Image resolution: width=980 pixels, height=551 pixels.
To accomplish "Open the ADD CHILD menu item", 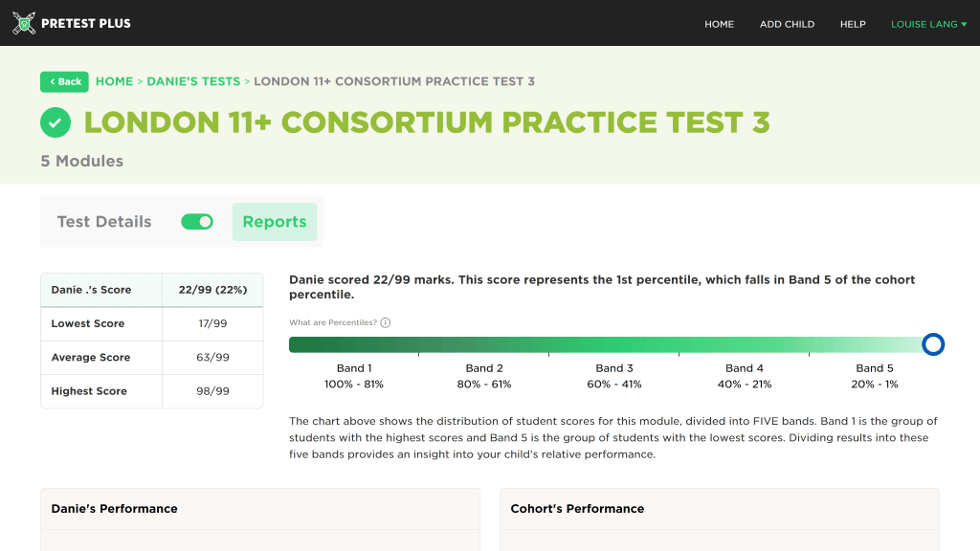I will [x=787, y=24].
